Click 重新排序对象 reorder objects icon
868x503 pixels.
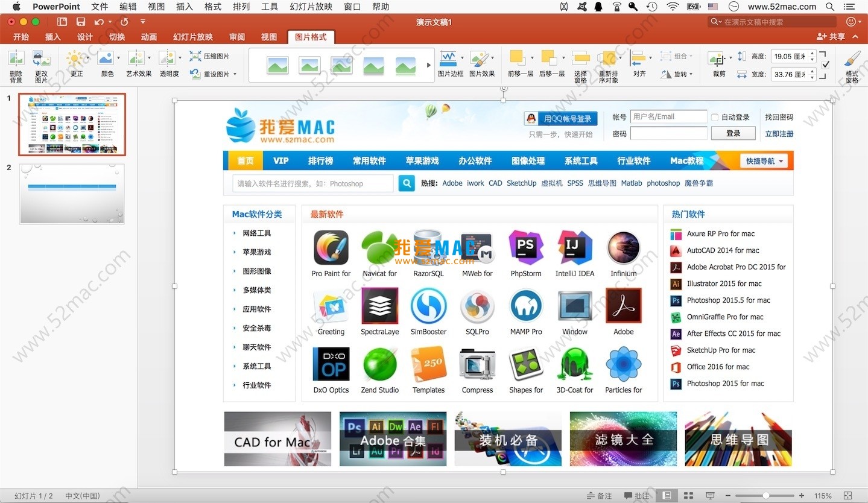pos(608,59)
